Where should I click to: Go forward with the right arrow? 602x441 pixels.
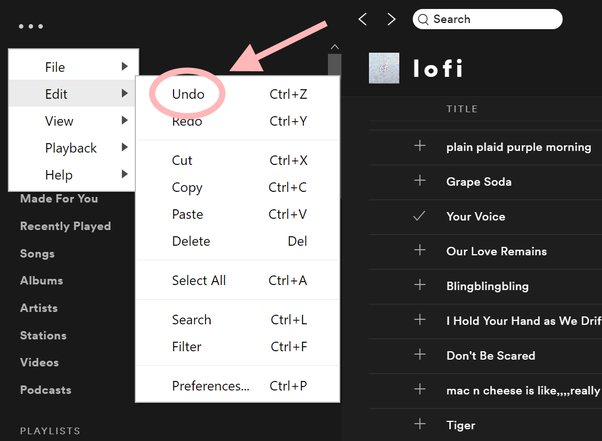point(391,19)
